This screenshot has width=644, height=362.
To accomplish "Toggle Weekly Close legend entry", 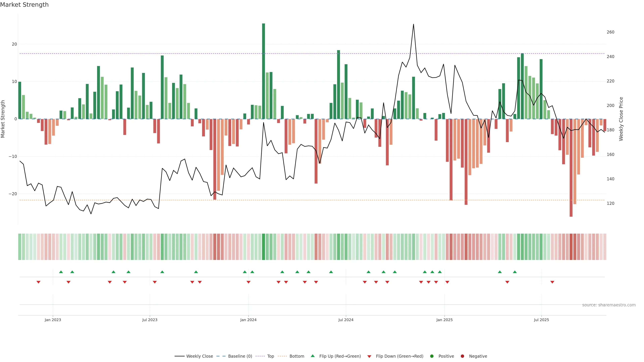I will [199, 356].
